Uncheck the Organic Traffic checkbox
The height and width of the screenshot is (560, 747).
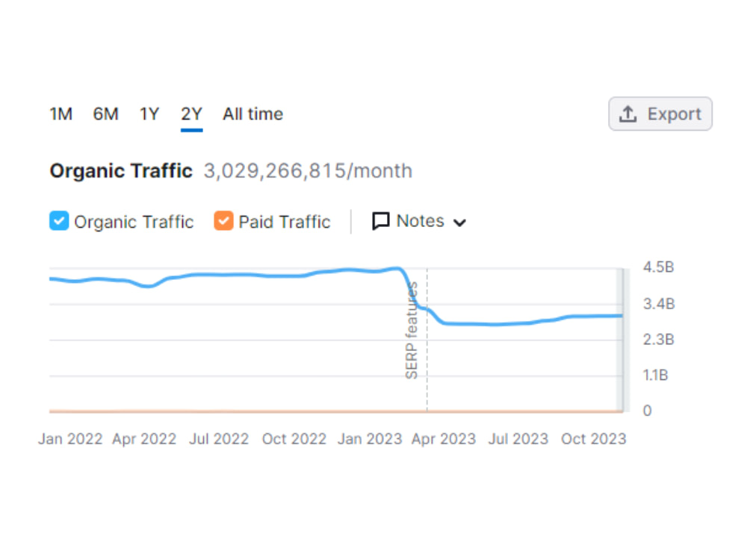[59, 221]
